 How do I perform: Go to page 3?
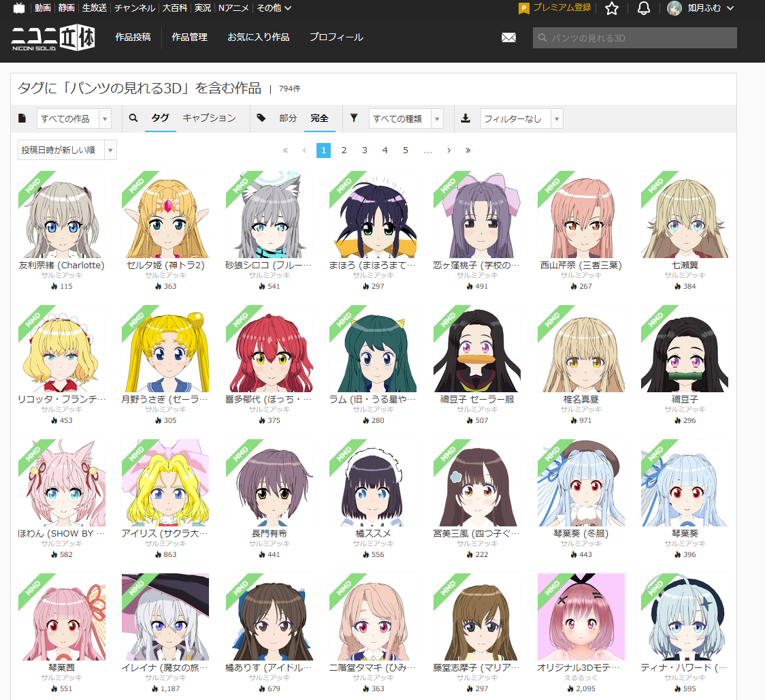[x=364, y=150]
